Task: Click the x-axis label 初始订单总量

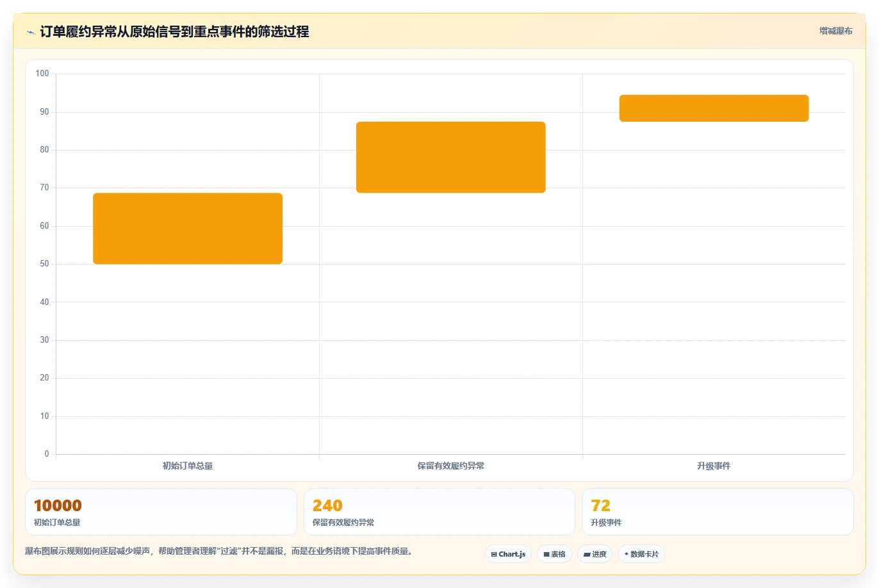Action: click(x=188, y=466)
